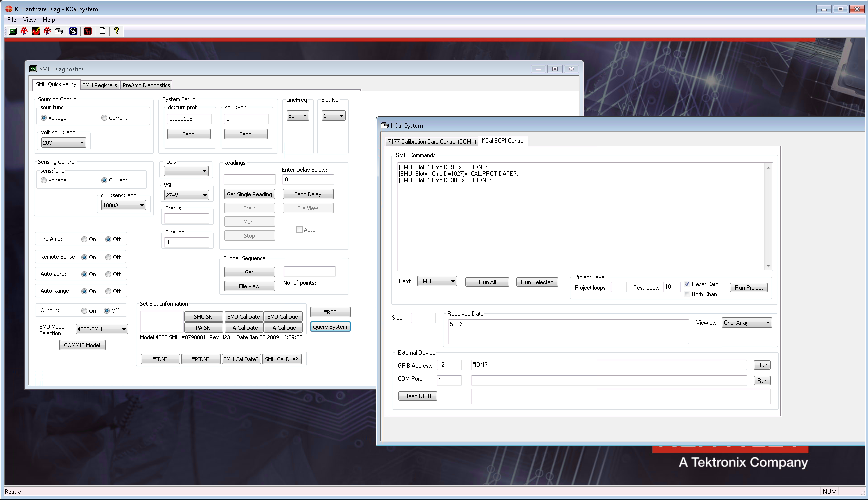This screenshot has width=868, height=500.
Task: Click the blank new document icon
Action: 102,31
